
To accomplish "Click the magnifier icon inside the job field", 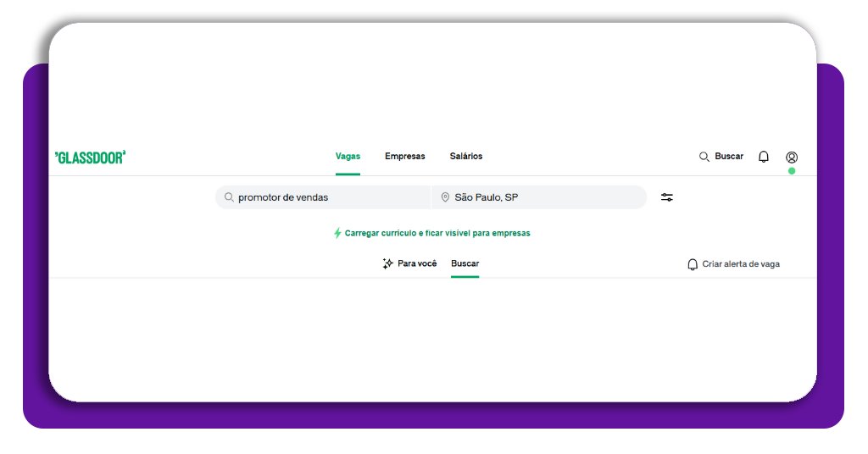I will point(229,197).
